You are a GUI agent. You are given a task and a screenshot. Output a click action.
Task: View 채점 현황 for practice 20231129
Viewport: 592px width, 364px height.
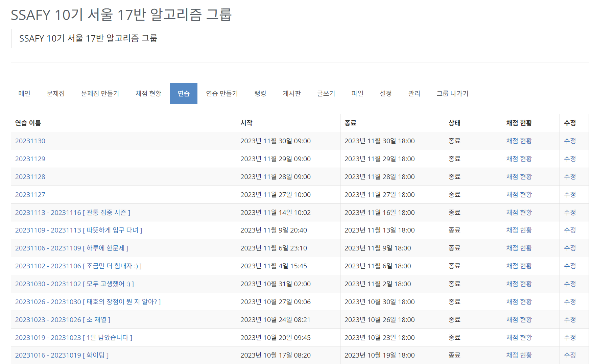(x=519, y=159)
